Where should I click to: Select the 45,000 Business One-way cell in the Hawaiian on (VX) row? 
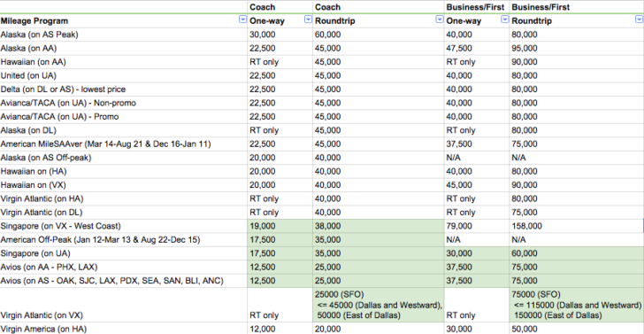pyautogui.click(x=477, y=185)
